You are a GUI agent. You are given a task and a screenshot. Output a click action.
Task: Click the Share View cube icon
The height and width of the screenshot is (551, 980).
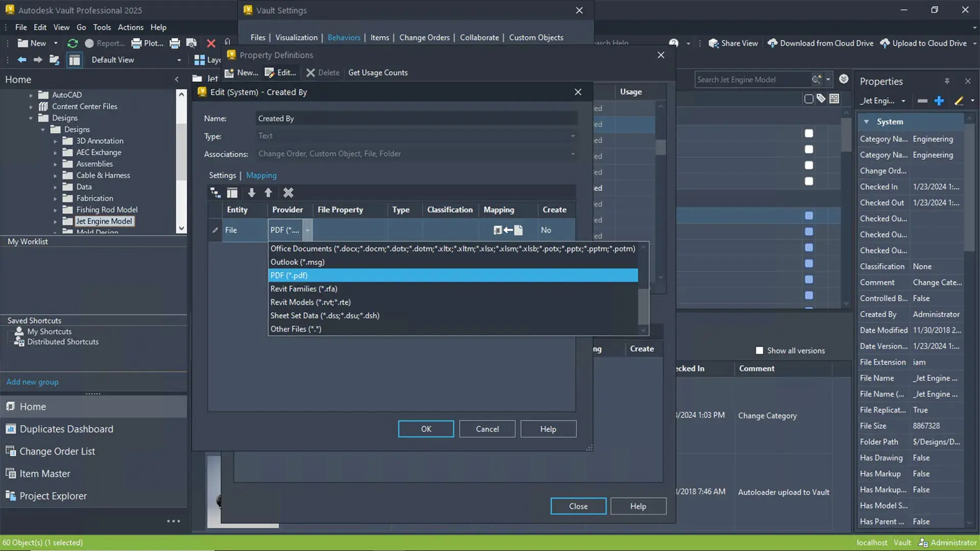tap(714, 43)
